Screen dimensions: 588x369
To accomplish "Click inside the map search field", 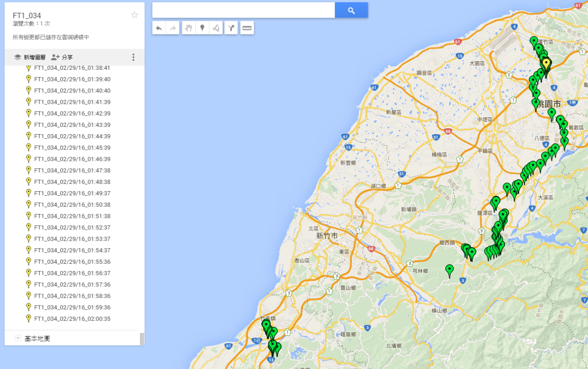I will pos(243,11).
